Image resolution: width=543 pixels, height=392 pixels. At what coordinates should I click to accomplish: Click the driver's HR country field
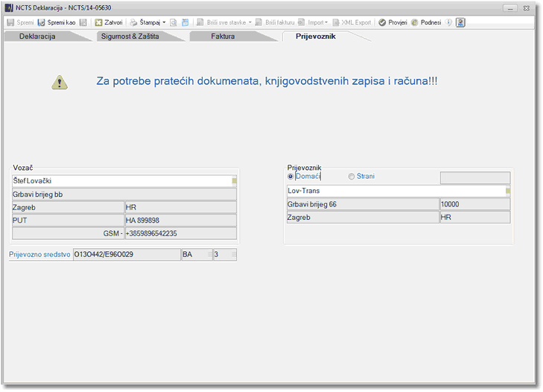tap(180, 208)
